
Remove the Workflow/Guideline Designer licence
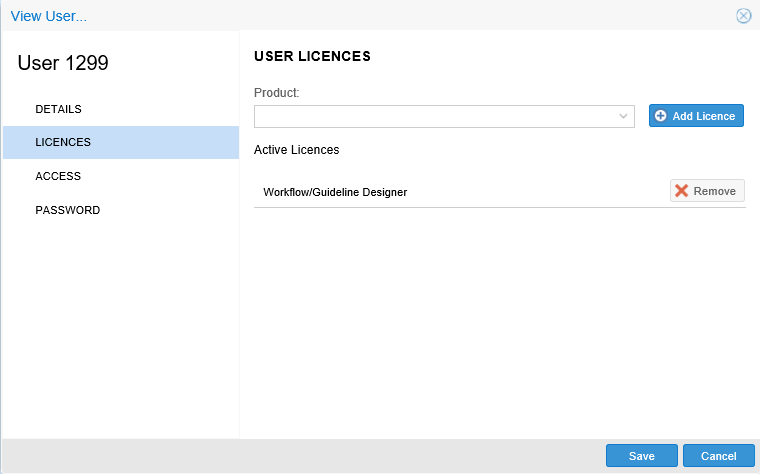click(x=707, y=191)
